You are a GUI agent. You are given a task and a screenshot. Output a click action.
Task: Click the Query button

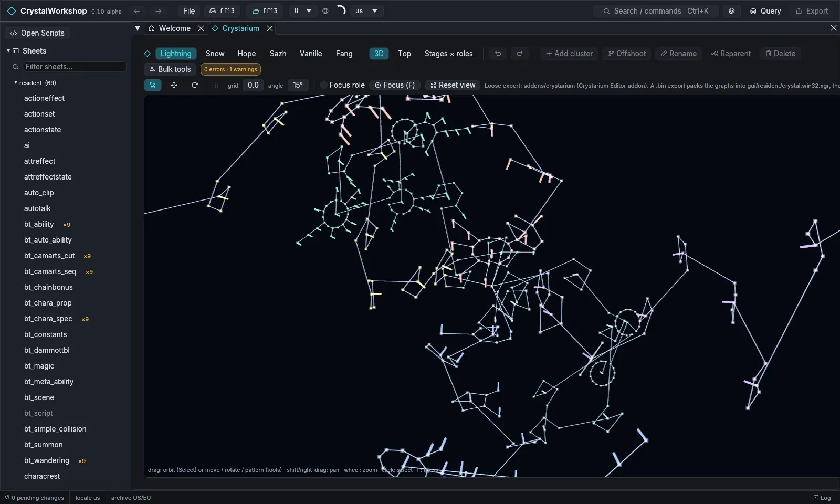point(765,11)
